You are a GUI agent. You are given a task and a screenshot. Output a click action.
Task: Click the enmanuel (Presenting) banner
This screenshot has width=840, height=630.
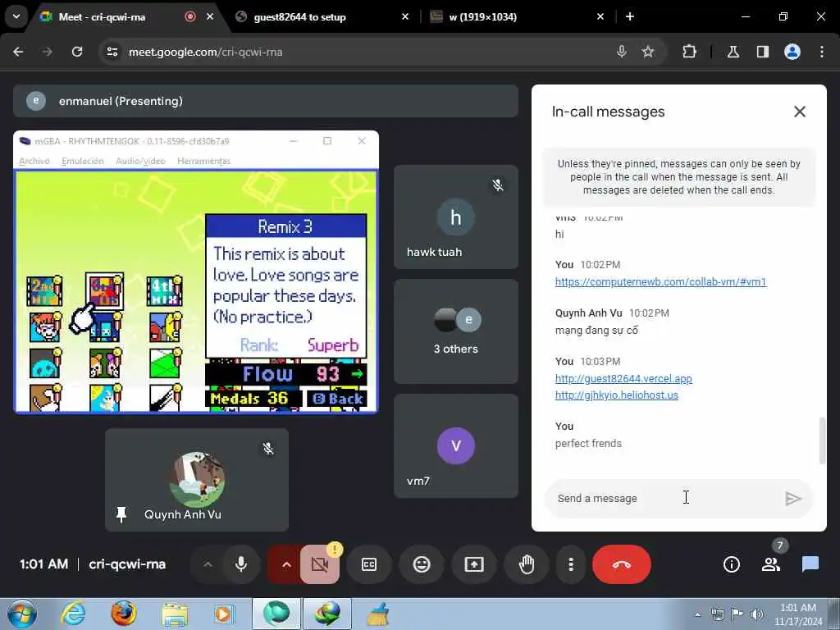pyautogui.click(x=266, y=101)
